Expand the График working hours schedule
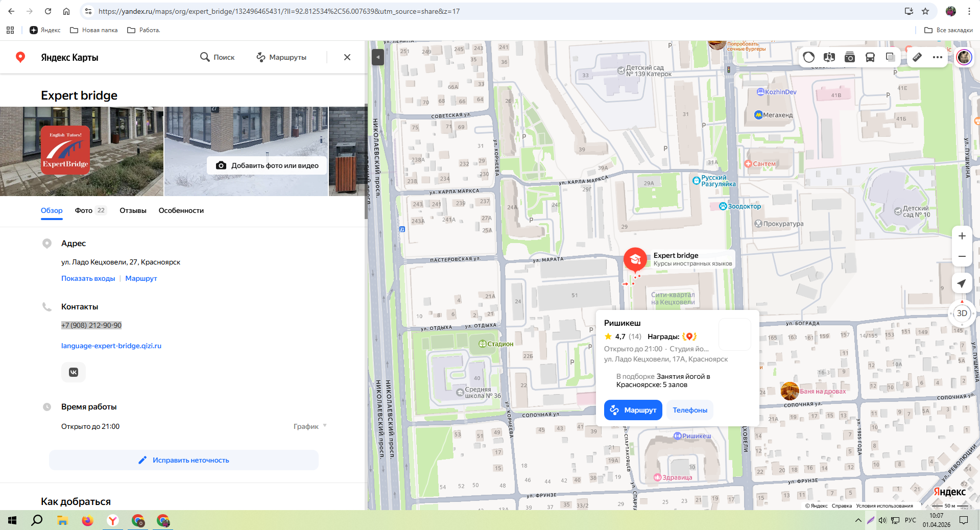The width and height of the screenshot is (980, 530). coord(309,426)
